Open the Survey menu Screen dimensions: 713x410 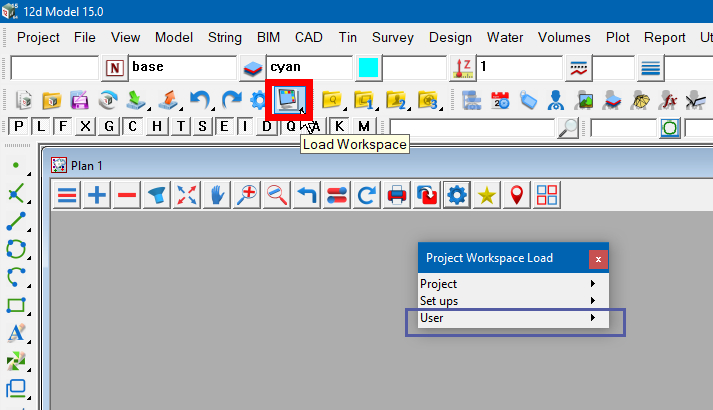[392, 37]
